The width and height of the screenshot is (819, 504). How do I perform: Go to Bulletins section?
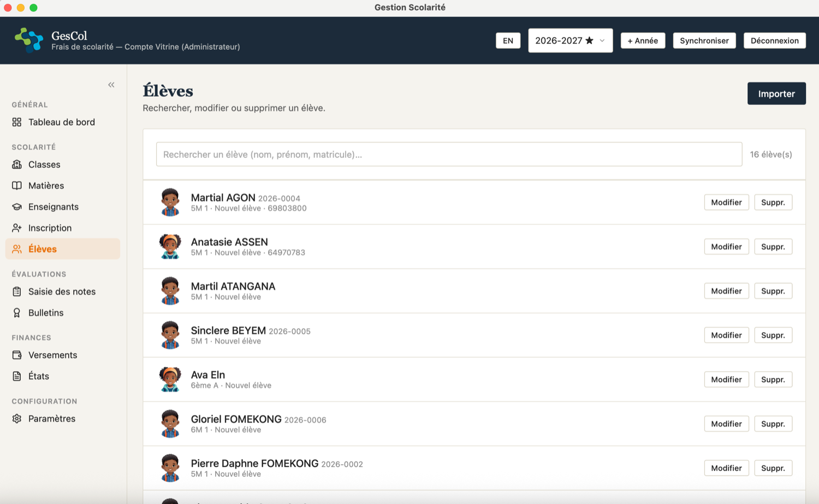point(63,313)
